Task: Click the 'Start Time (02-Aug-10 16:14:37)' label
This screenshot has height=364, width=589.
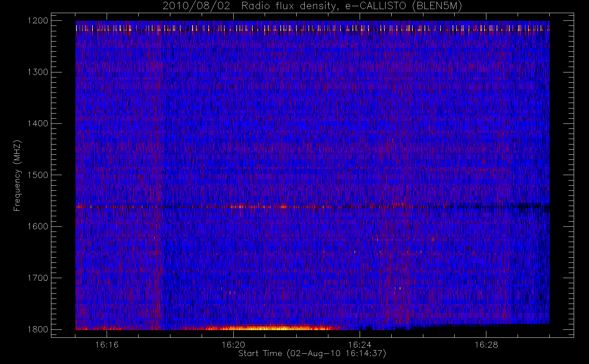Action: (312, 353)
